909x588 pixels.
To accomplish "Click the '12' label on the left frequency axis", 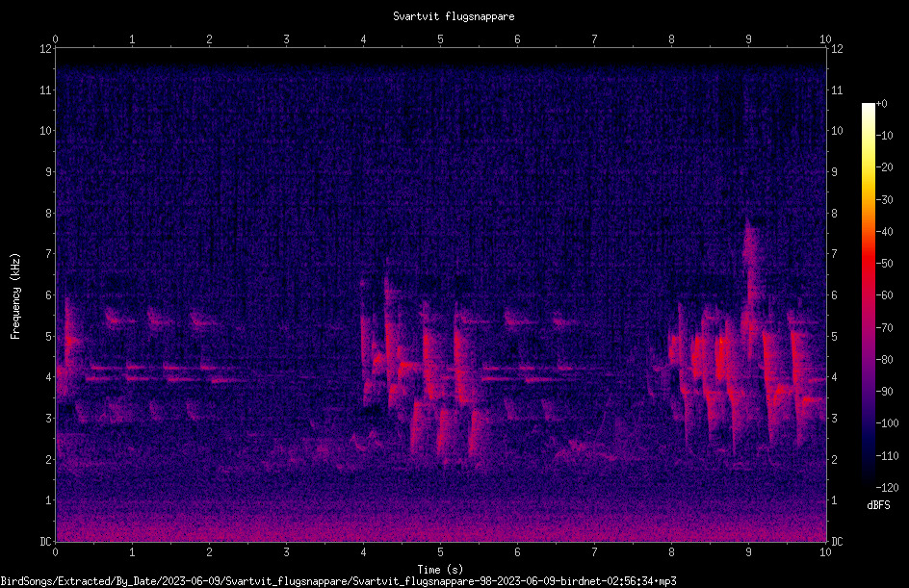I will [x=45, y=49].
